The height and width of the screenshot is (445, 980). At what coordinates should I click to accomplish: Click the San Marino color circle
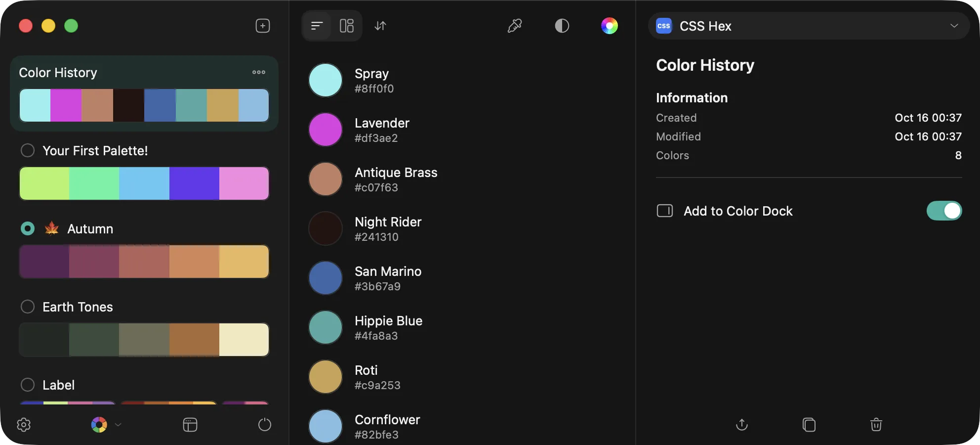326,278
